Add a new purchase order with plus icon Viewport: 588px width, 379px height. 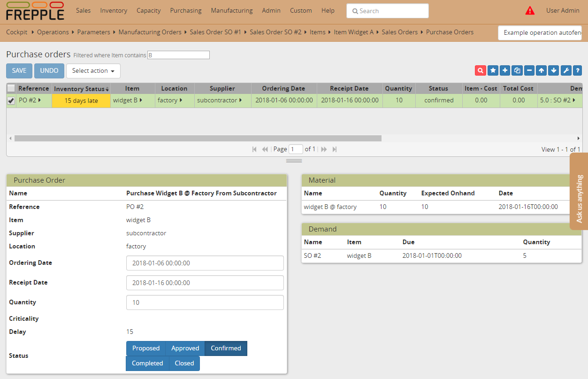click(x=504, y=70)
